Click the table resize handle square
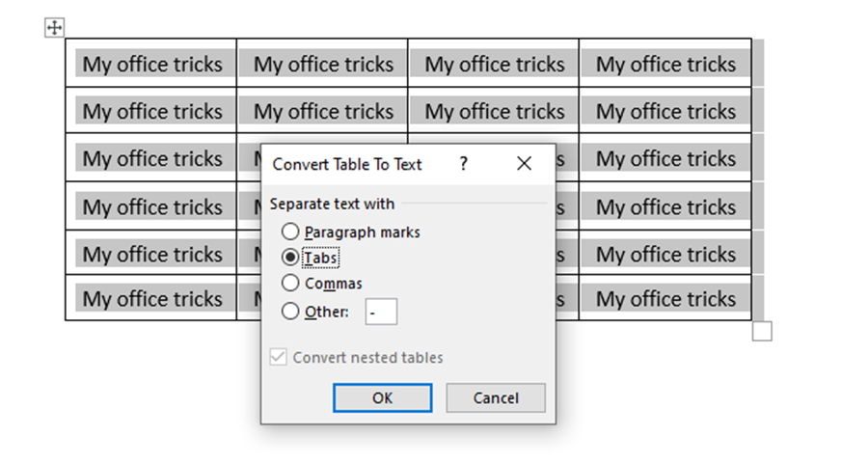 (x=762, y=331)
